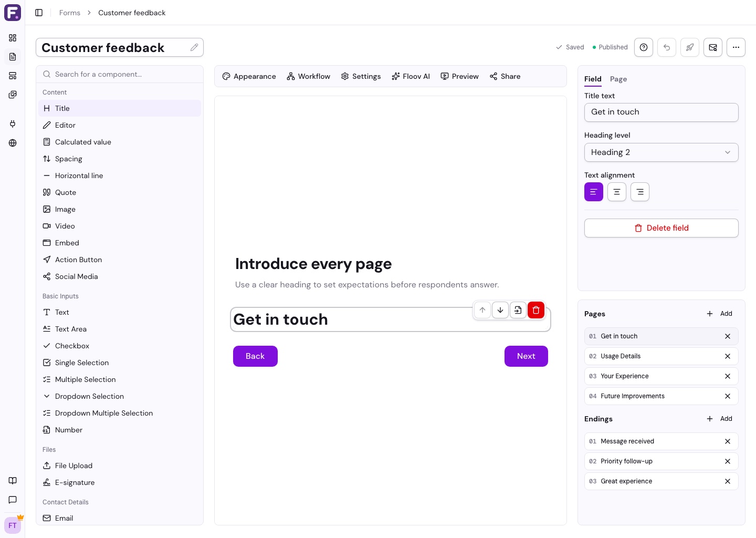Click the component search field
The height and width of the screenshot is (538, 756).
click(x=120, y=74)
